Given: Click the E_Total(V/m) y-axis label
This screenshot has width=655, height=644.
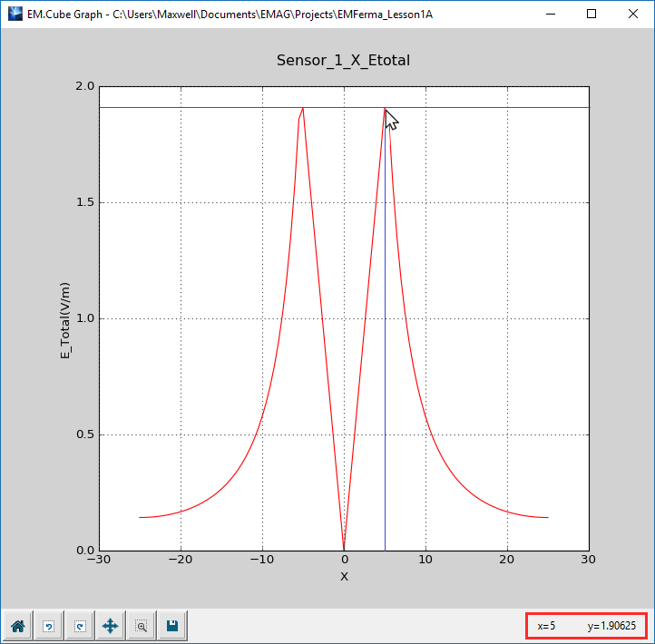Looking at the screenshot, I should pyautogui.click(x=65, y=318).
